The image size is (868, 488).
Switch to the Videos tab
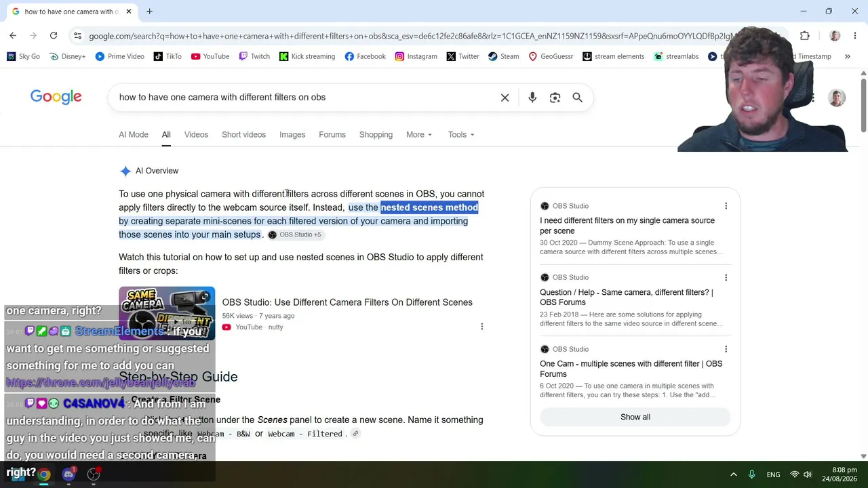tap(196, 134)
